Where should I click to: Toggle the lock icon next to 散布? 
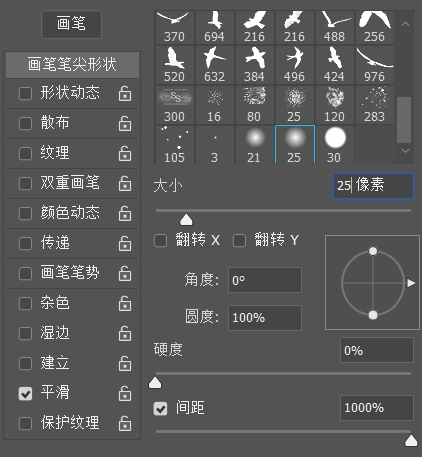pyautogui.click(x=125, y=123)
